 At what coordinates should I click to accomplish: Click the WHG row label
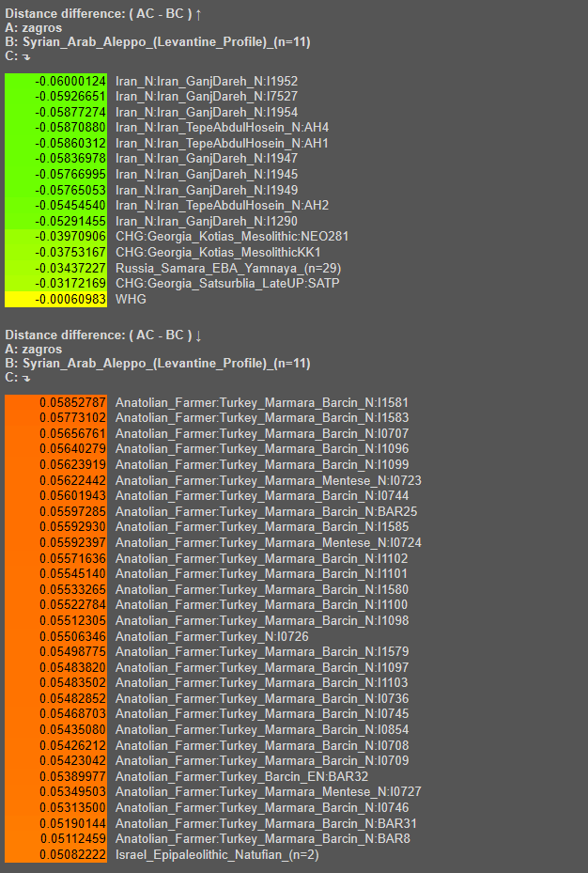coord(131,299)
